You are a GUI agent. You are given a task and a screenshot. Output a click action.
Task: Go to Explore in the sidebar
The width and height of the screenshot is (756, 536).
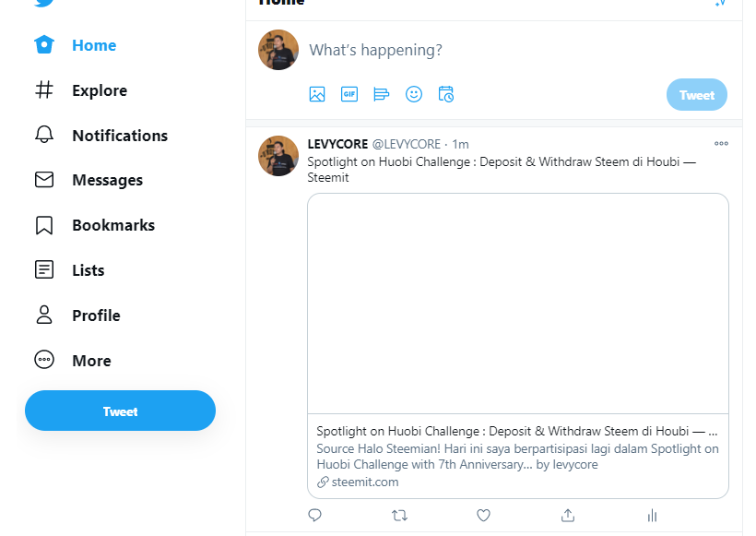80,90
